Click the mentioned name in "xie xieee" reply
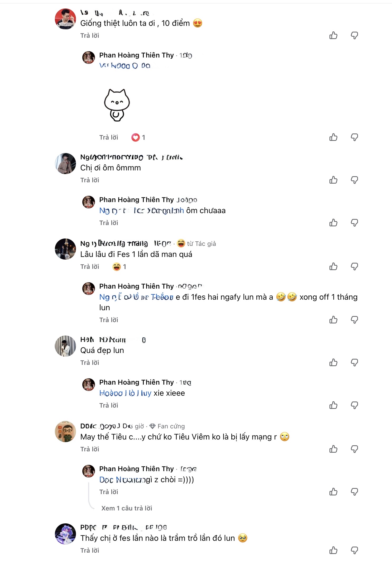Image resolution: width=392 pixels, height=564 pixels. point(125,393)
